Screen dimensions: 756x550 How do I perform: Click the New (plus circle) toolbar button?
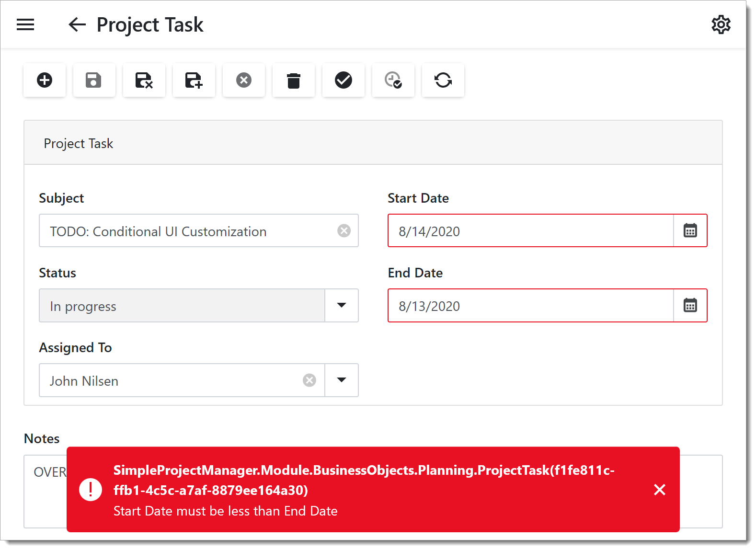click(45, 80)
